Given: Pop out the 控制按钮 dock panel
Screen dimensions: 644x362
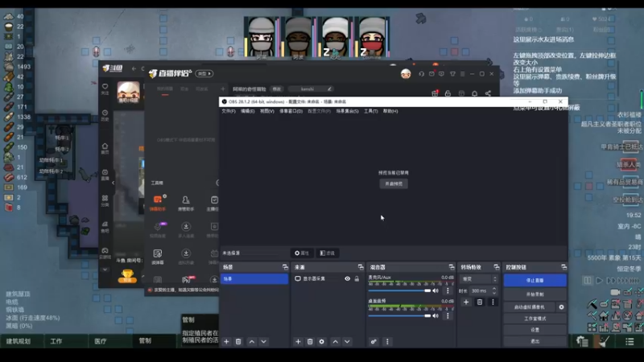Looking at the screenshot, I should [x=564, y=267].
